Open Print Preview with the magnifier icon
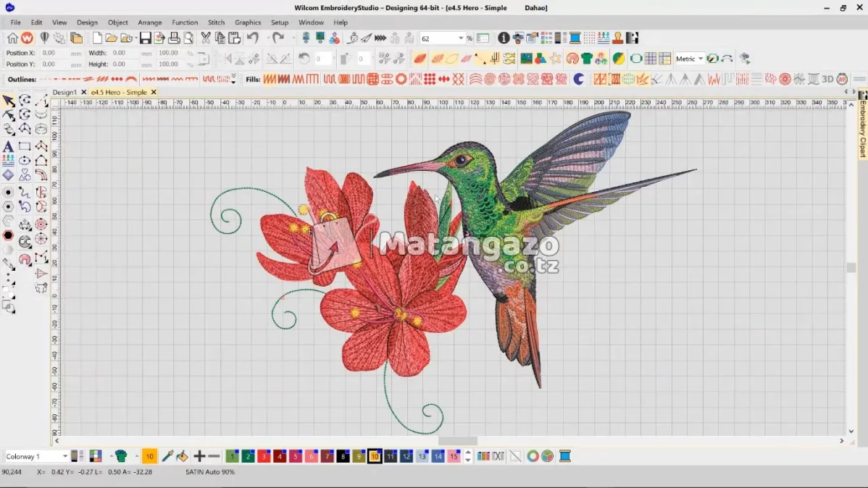 [188, 38]
